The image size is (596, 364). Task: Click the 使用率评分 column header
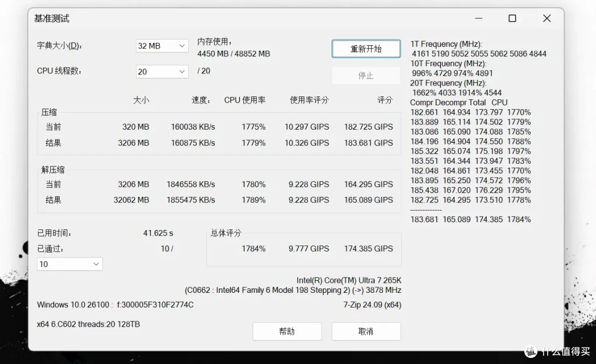pyautogui.click(x=309, y=100)
